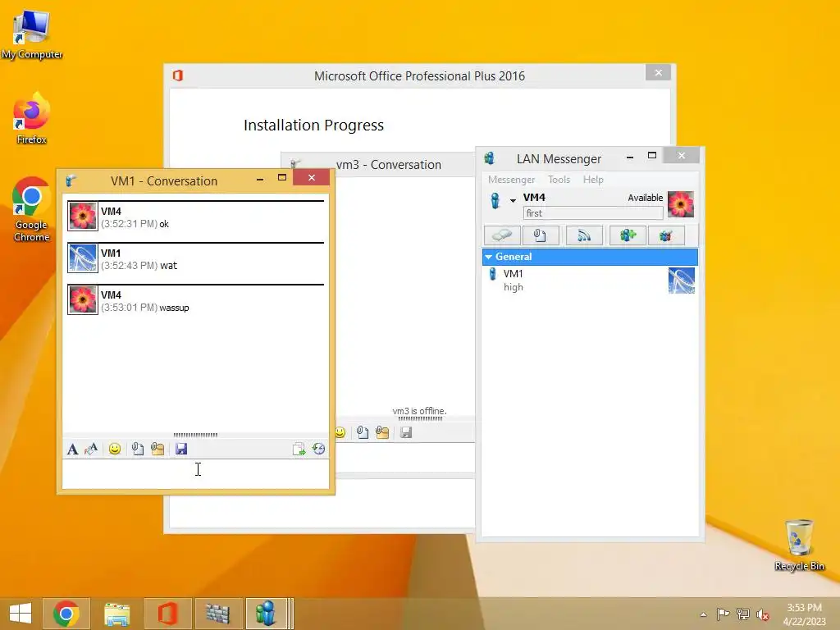Select the Google Chrome desktop shortcut

point(32,209)
